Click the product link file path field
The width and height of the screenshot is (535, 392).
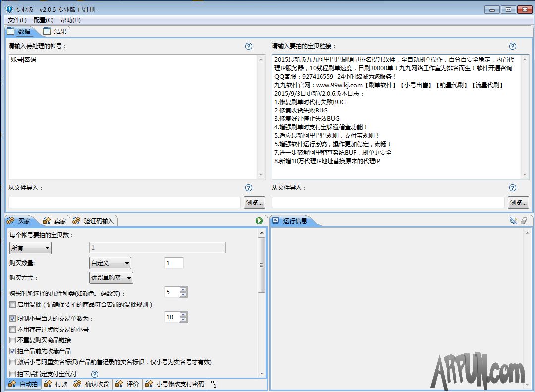tap(388, 203)
